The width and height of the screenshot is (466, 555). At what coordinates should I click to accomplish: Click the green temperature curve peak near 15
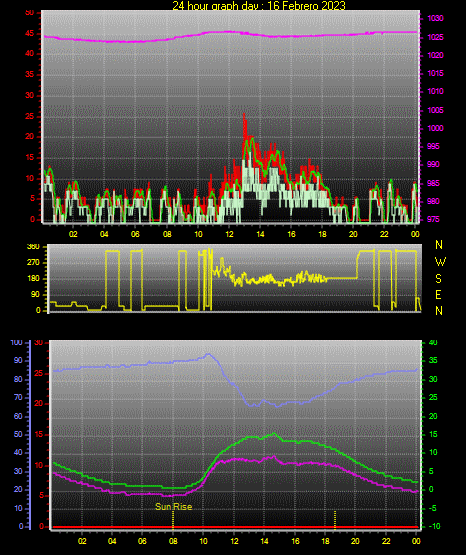274,434
